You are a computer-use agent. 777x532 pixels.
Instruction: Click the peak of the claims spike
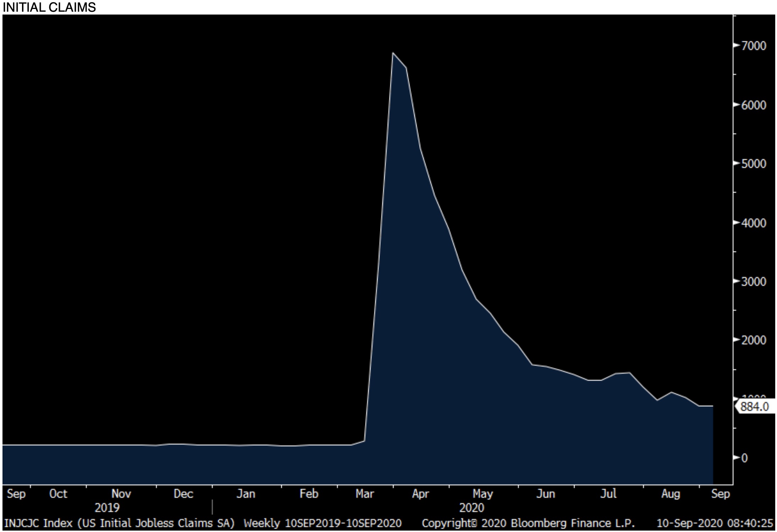(x=393, y=53)
